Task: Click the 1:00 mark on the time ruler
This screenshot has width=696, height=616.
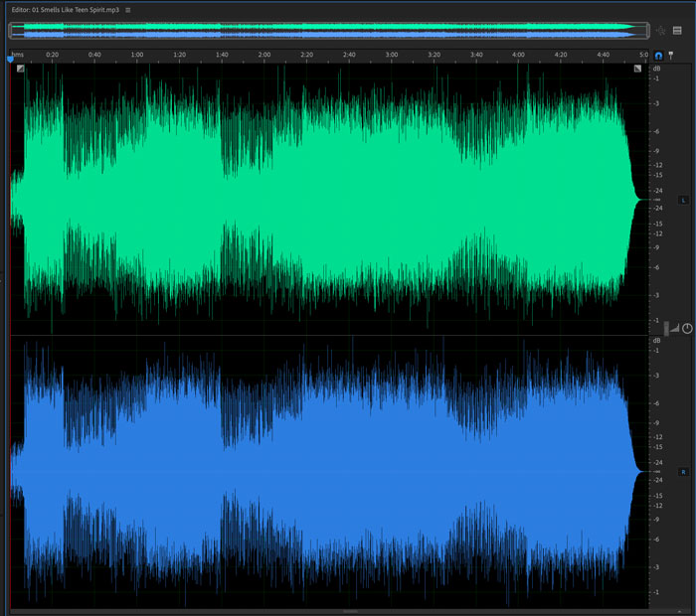Action: [137, 55]
